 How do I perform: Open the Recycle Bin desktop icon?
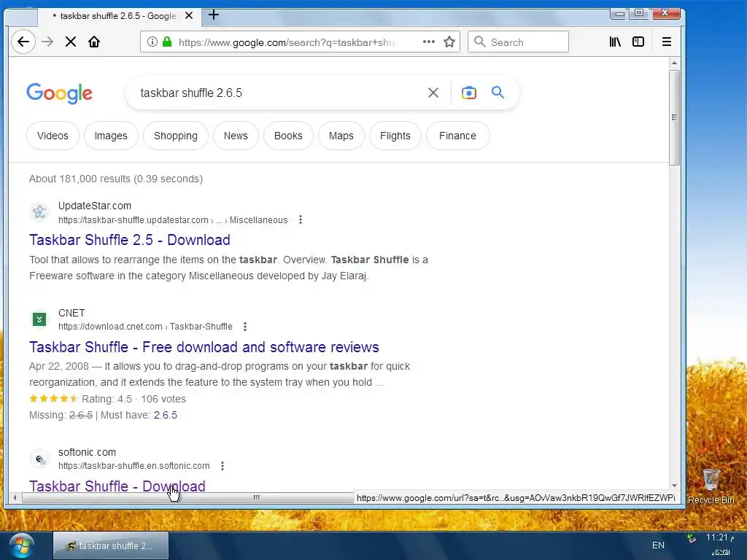click(x=711, y=486)
